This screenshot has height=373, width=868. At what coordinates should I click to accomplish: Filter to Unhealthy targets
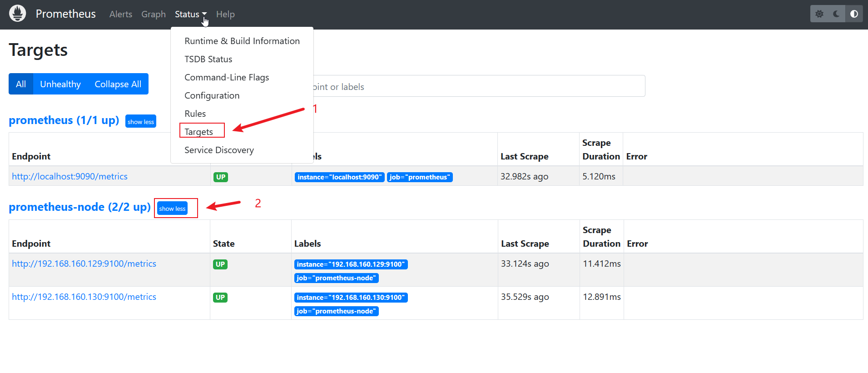tap(60, 84)
